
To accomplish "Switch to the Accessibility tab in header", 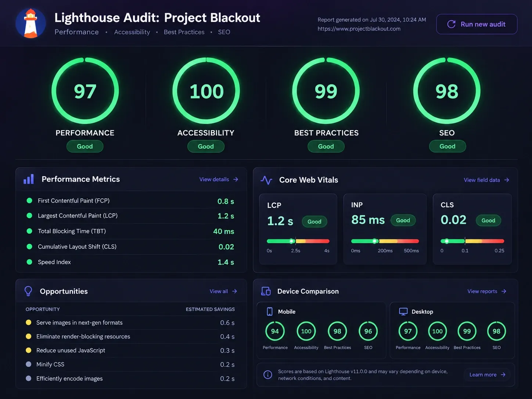I will tap(132, 32).
